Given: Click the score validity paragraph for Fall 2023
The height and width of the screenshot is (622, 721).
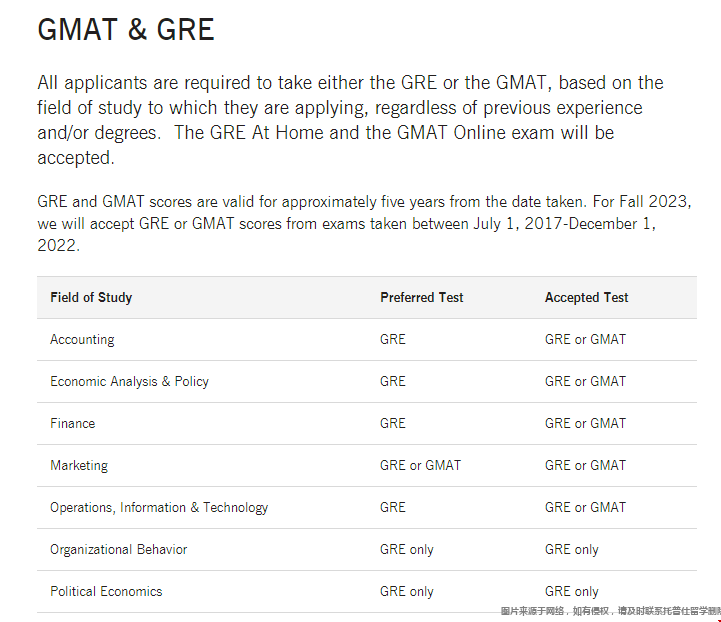Looking at the screenshot, I should (364, 223).
